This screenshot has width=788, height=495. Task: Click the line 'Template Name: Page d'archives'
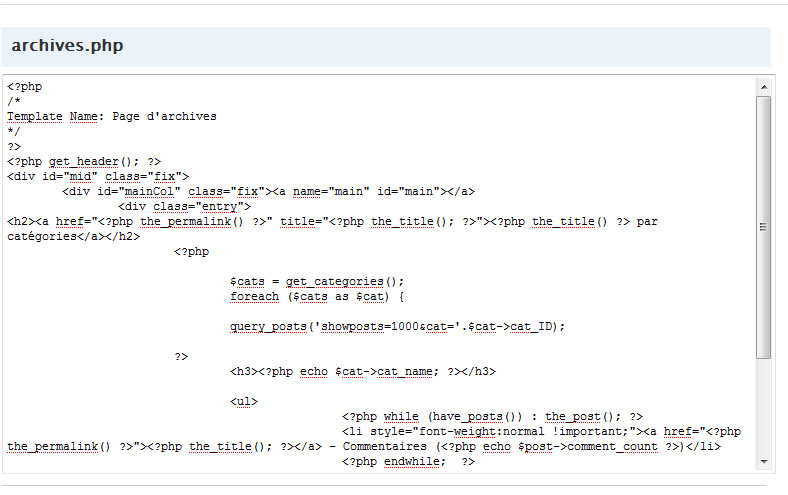coord(112,117)
